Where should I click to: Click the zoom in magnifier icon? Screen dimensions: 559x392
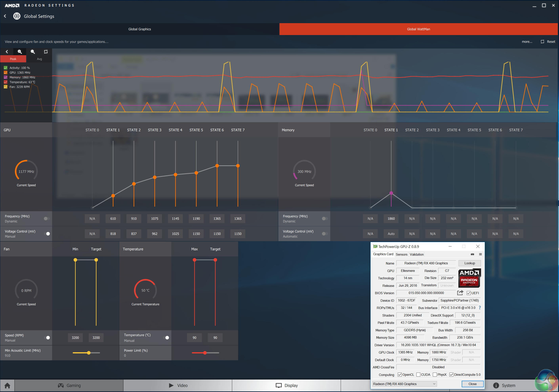point(20,52)
